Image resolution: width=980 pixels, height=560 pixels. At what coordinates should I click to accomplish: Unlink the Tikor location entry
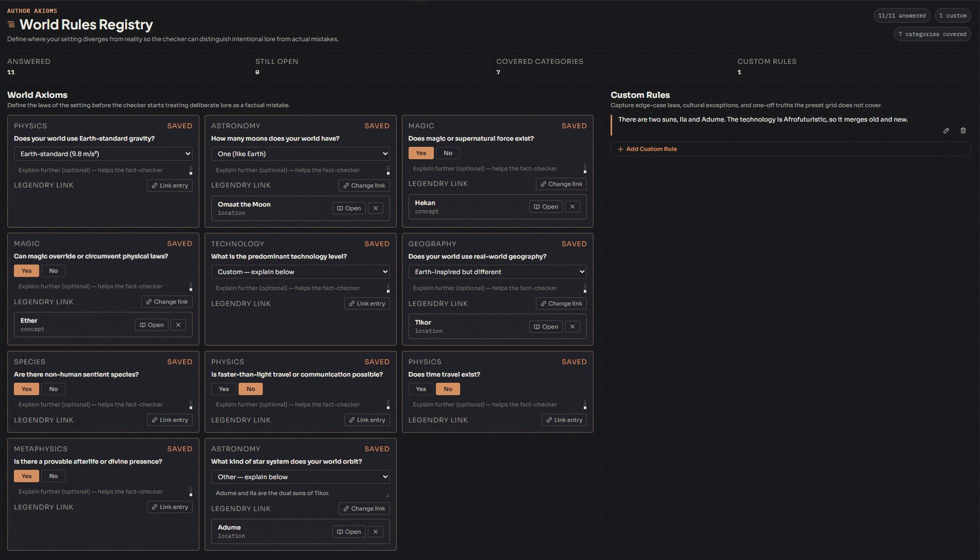click(572, 327)
